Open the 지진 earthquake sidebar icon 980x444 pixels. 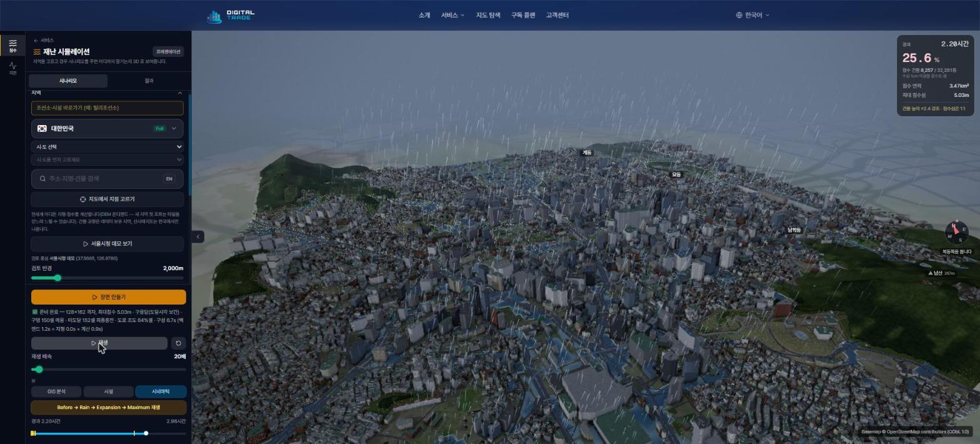(12, 68)
